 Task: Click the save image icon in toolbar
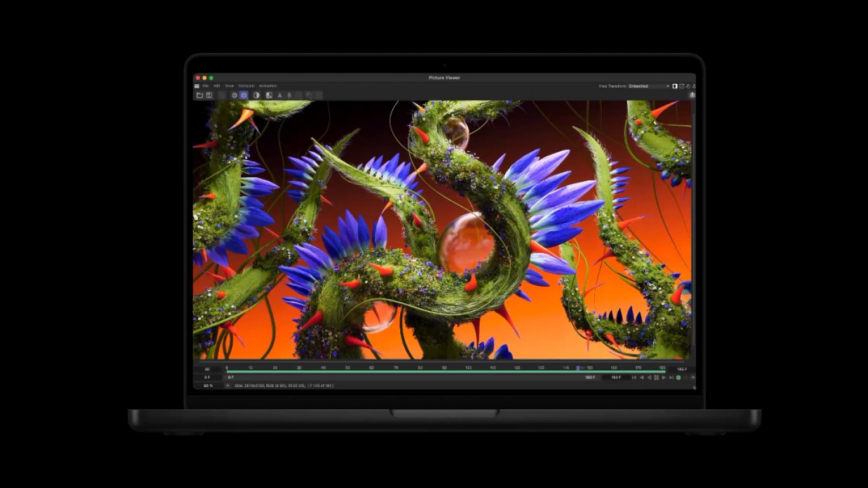pos(209,95)
